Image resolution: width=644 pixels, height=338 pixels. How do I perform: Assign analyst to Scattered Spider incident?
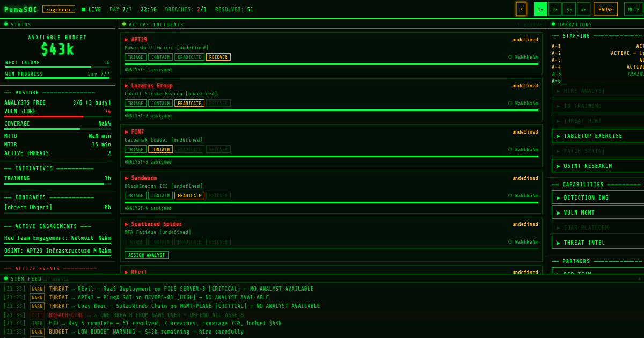click(147, 255)
